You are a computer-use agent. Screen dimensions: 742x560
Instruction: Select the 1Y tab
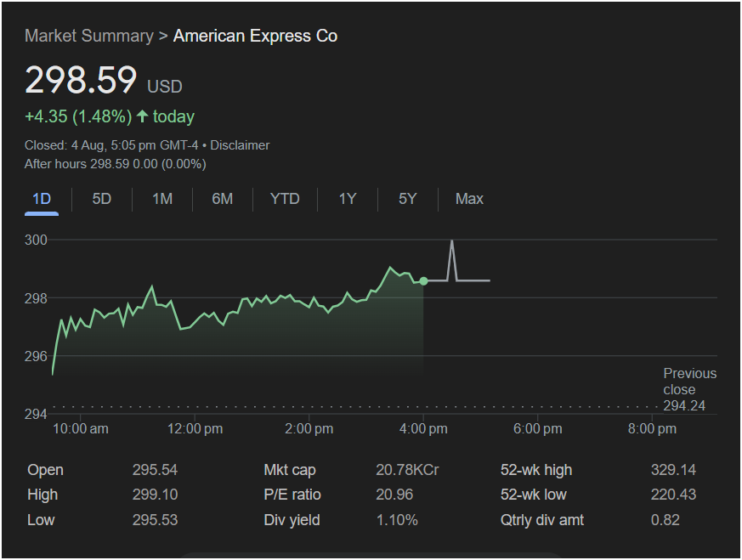pos(348,199)
